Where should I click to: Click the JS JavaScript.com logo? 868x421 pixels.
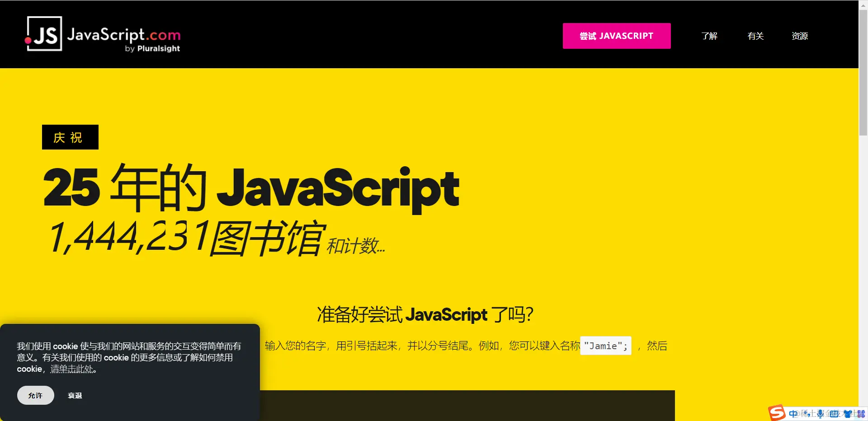pos(103,34)
